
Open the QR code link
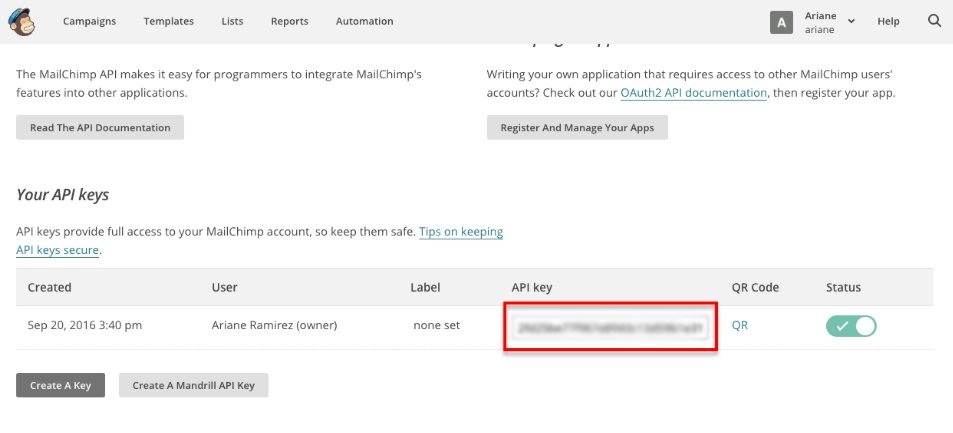coord(740,325)
